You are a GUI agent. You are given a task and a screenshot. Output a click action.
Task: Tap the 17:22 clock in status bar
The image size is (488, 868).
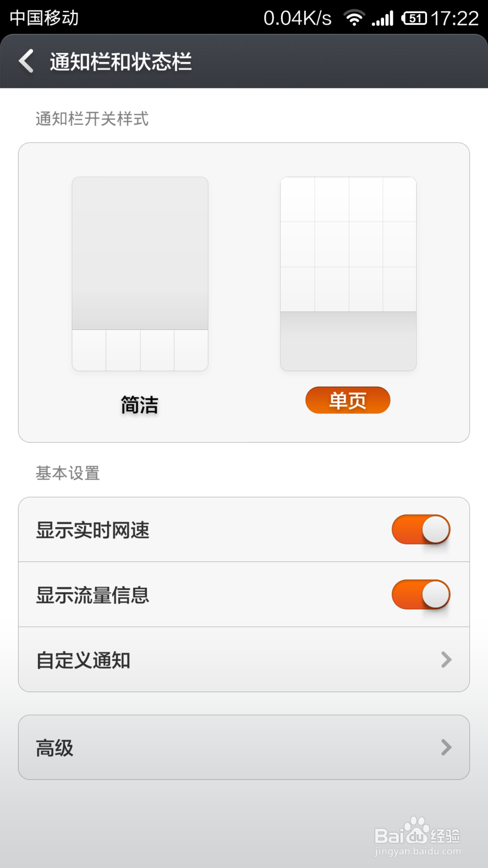click(x=454, y=19)
